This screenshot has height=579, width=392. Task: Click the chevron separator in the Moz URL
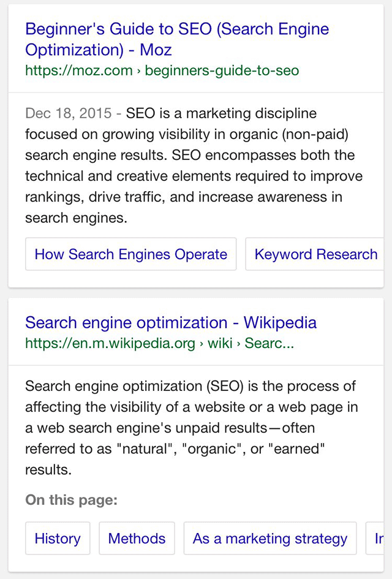(139, 70)
